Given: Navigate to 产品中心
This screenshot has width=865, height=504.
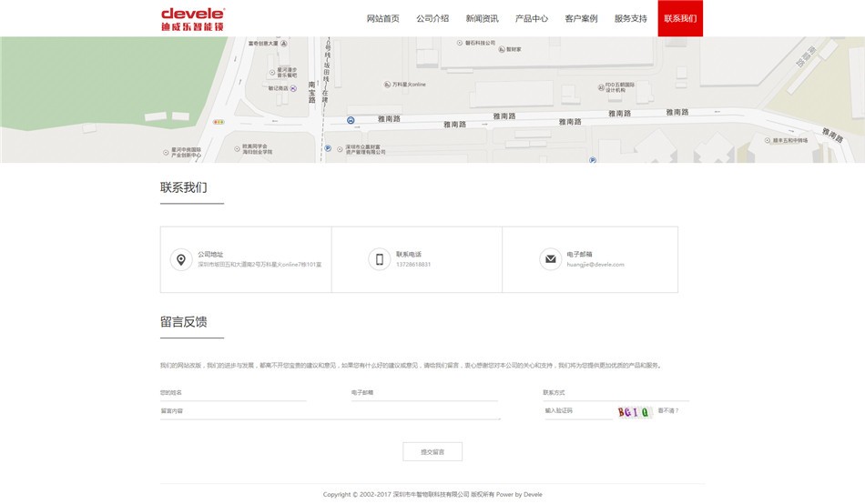Looking at the screenshot, I should click(532, 18).
